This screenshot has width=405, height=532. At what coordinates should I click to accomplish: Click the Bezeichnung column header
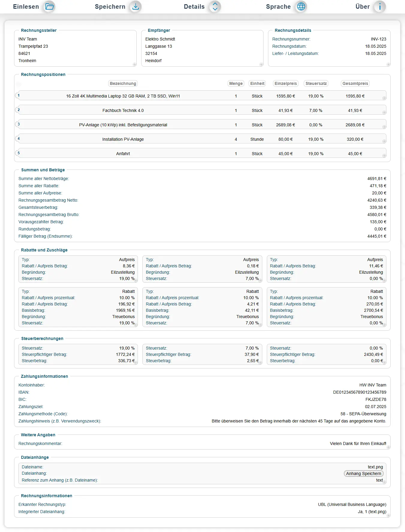(x=123, y=83)
